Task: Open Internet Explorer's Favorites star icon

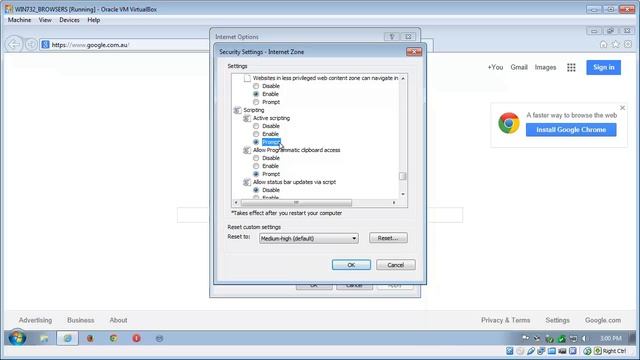Action: click(x=616, y=44)
